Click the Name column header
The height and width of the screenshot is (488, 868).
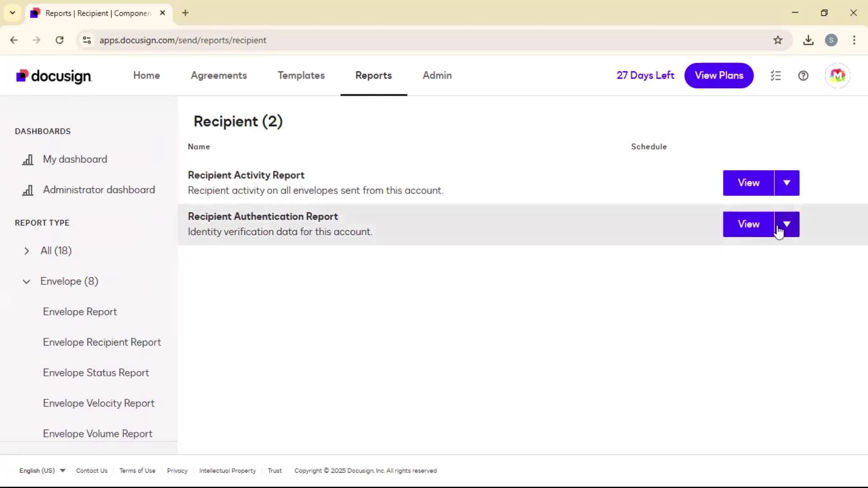[199, 147]
